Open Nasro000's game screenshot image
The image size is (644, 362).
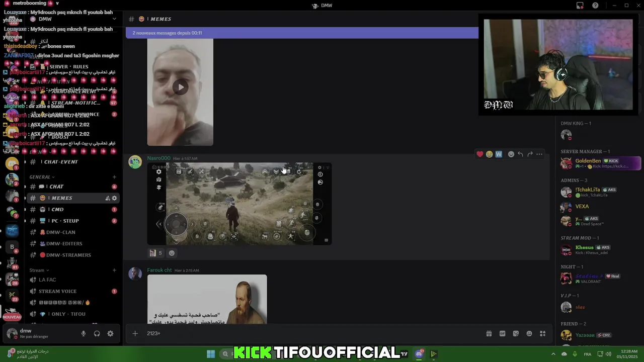239,204
